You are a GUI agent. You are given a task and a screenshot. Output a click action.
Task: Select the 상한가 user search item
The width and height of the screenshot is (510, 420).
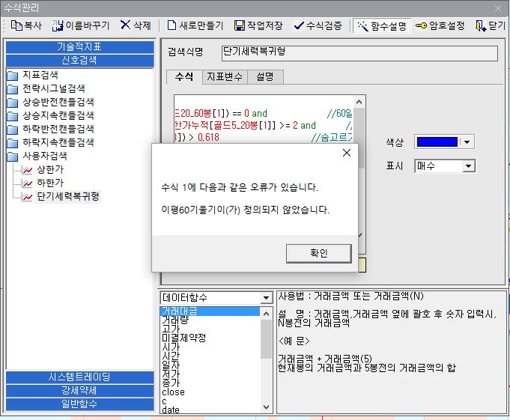tap(49, 169)
